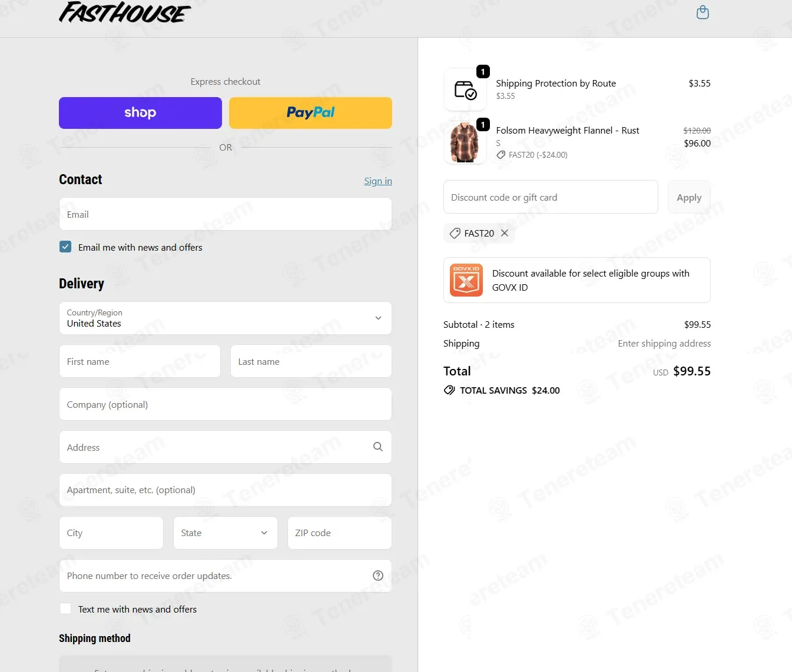Click the GOVX ID discount banner text

[x=591, y=280]
